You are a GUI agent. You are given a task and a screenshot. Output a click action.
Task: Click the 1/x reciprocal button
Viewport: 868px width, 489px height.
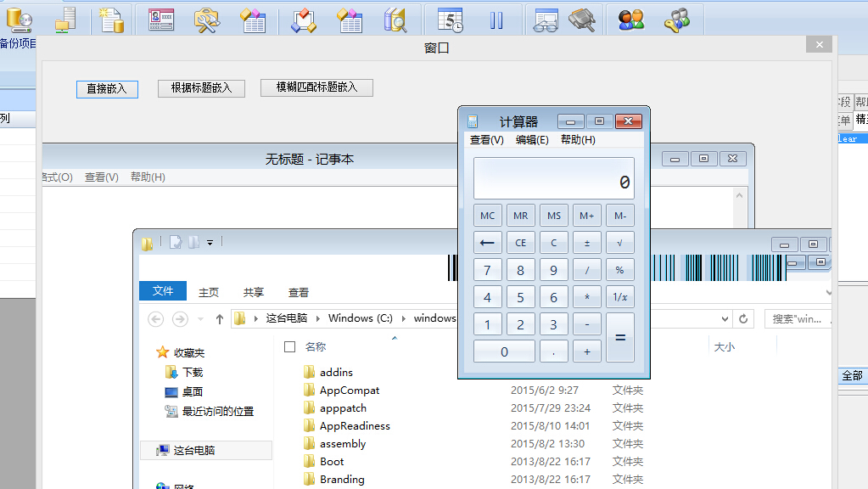pos(620,297)
